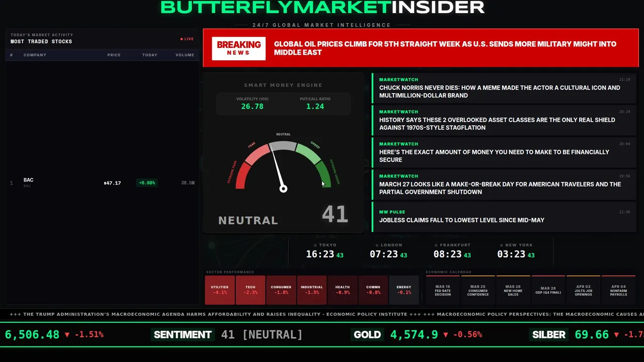Sort the table by Price column header
Image resolution: width=644 pixels, height=362 pixels.
114,55
